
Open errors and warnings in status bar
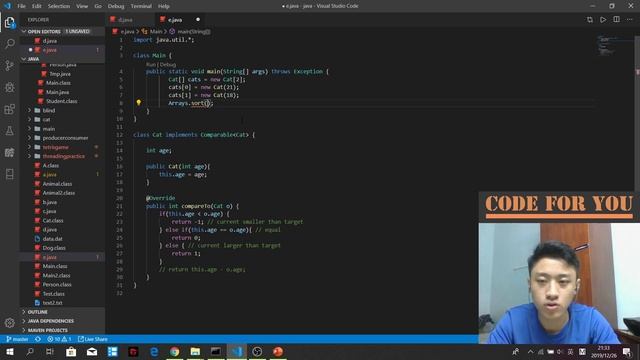pyautogui.click(x=59, y=339)
